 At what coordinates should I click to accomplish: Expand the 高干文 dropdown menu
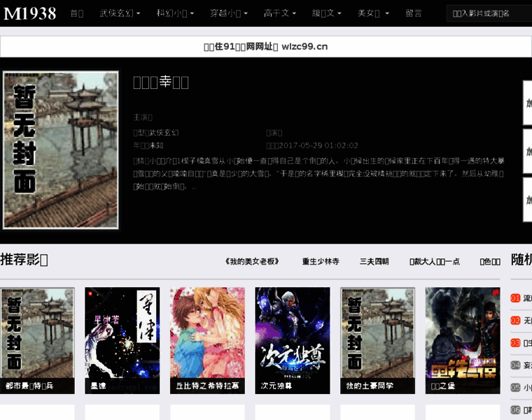pyautogui.click(x=280, y=13)
